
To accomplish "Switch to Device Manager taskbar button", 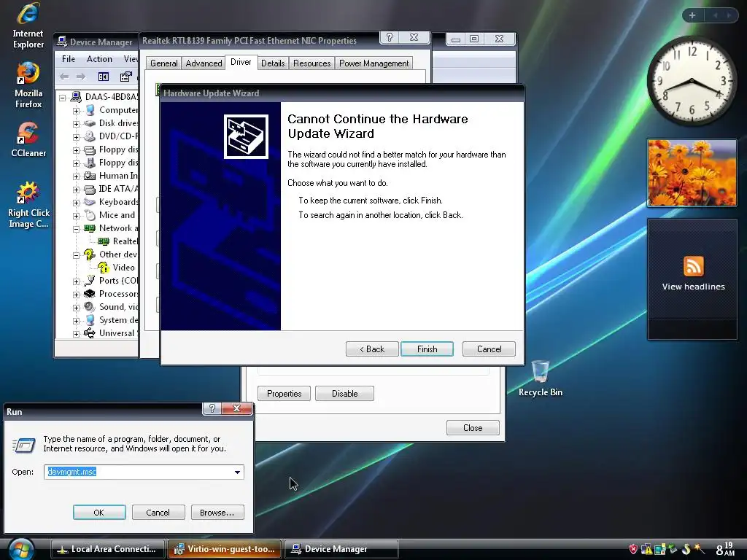I will tap(341, 549).
